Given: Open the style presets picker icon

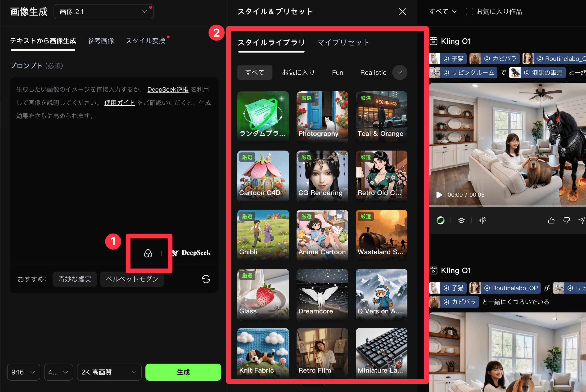Looking at the screenshot, I should (x=148, y=253).
